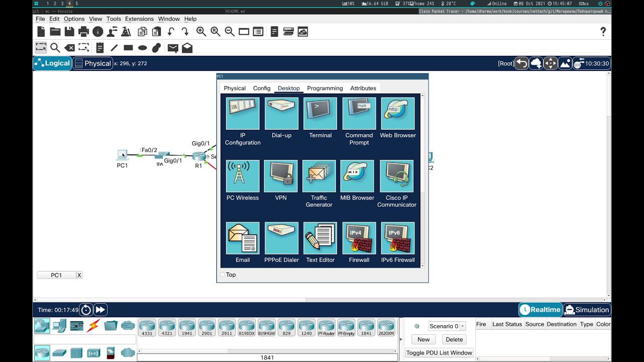
Task: Open the Programming tab in PC1
Action: [325, 88]
